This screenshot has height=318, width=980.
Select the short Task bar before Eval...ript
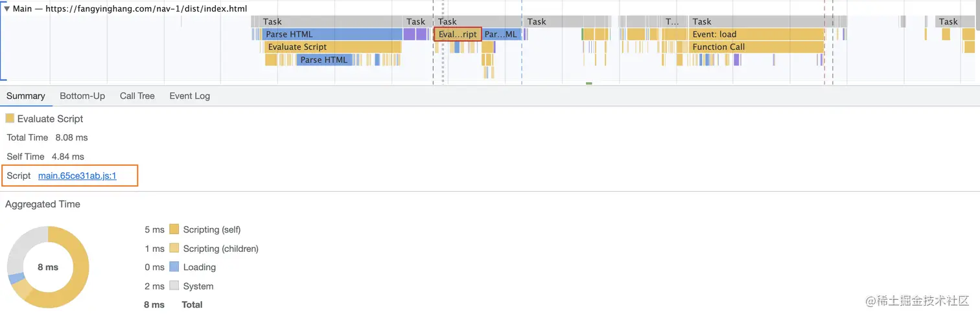tap(416, 21)
